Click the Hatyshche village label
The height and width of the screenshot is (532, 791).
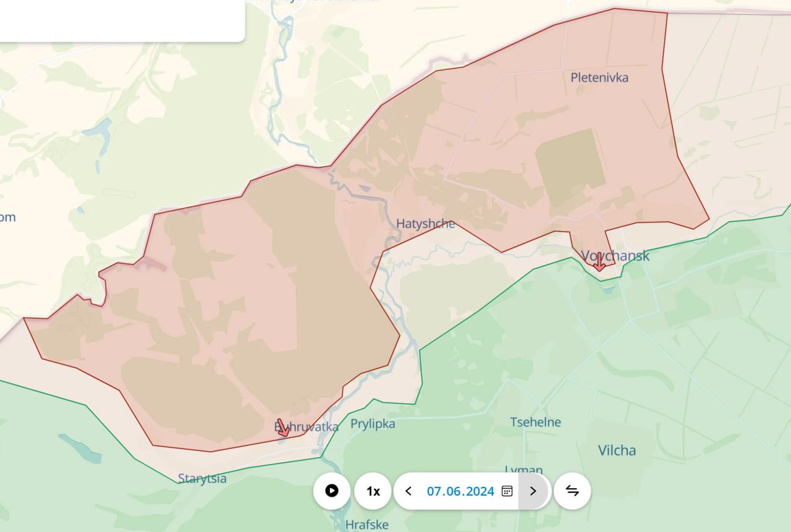click(x=426, y=224)
